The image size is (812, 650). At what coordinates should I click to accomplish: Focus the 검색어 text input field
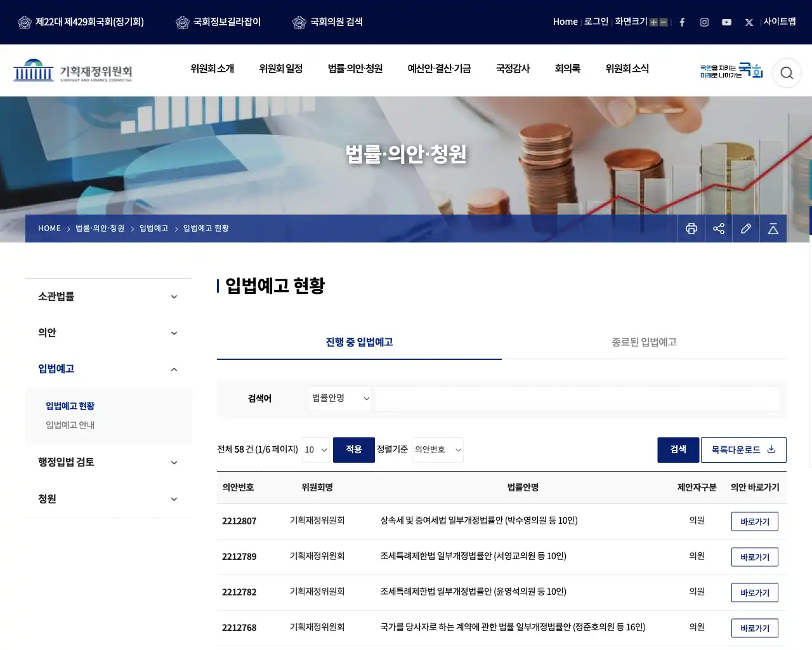click(x=577, y=399)
